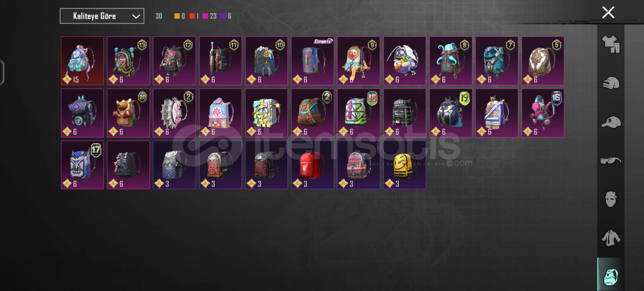This screenshot has width=644, height=291.
Task: Select the helmet category icon
Action: 611,83
